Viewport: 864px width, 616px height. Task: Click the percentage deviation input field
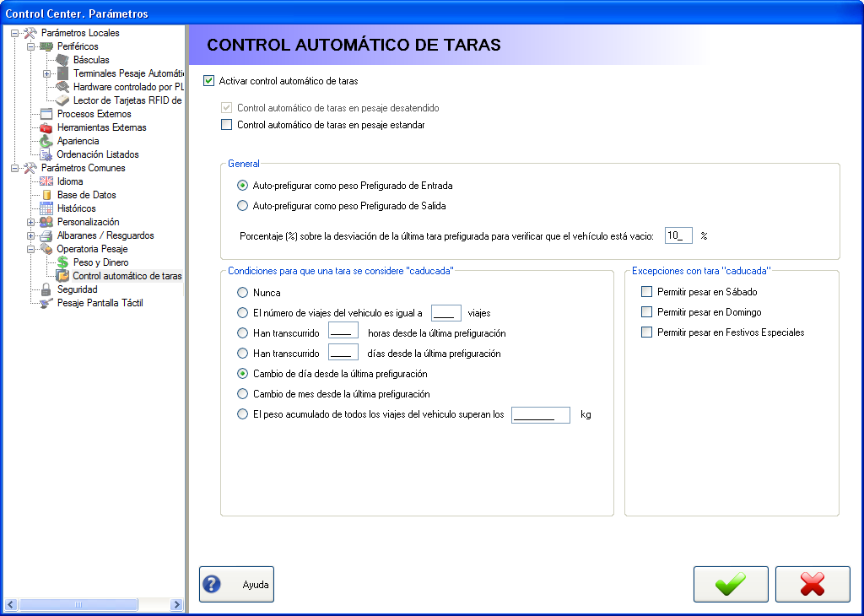click(678, 235)
